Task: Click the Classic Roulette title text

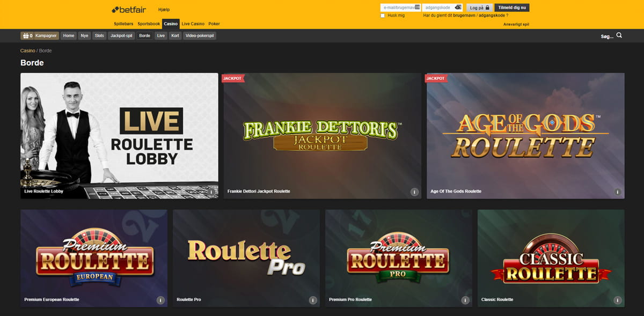Action: (x=497, y=299)
